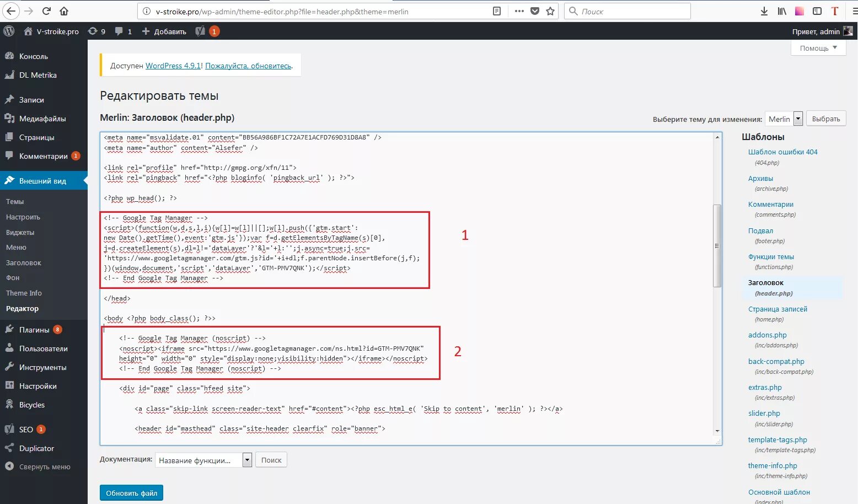Click the browser forward arrow

pyautogui.click(x=29, y=11)
